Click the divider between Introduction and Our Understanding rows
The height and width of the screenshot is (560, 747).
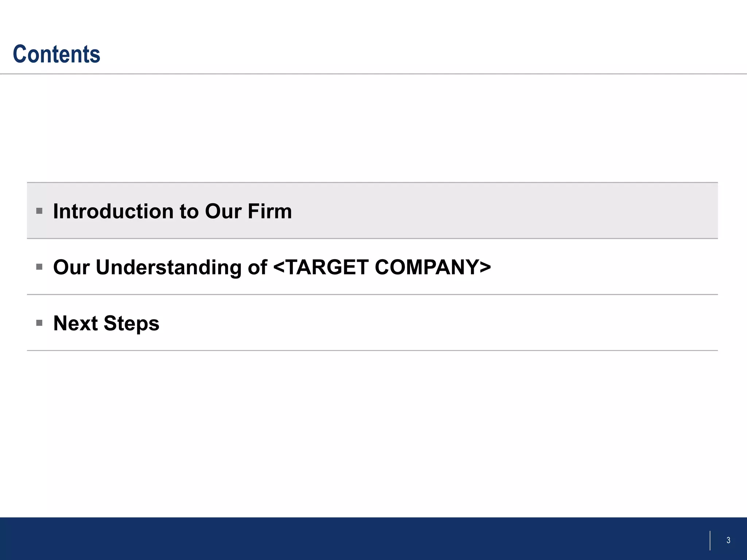point(372,238)
